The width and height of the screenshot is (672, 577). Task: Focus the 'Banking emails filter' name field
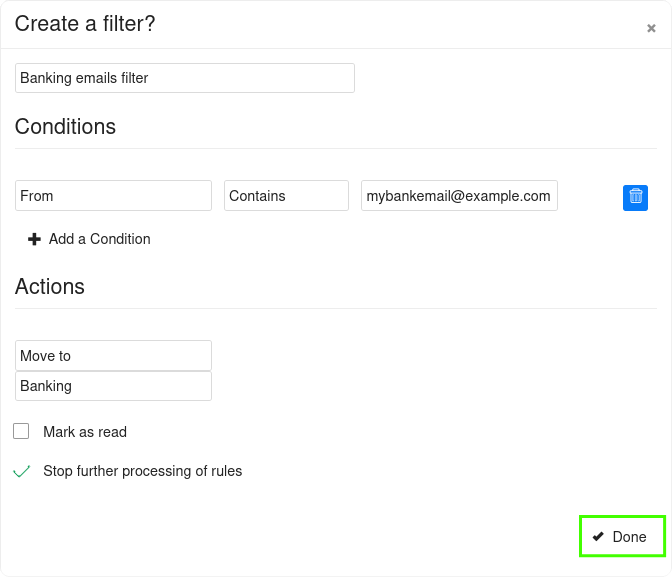coord(185,78)
